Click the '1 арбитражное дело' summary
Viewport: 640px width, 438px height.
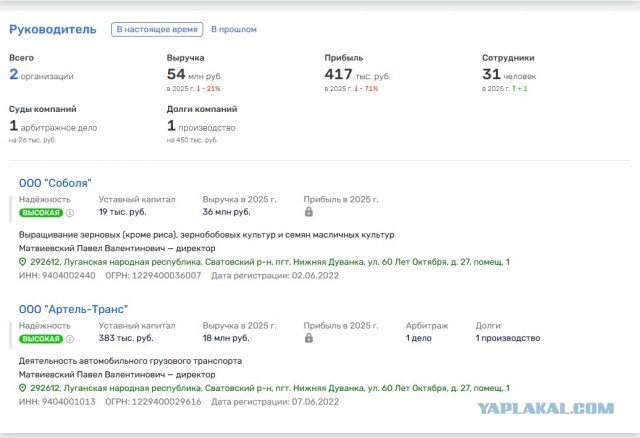point(53,126)
